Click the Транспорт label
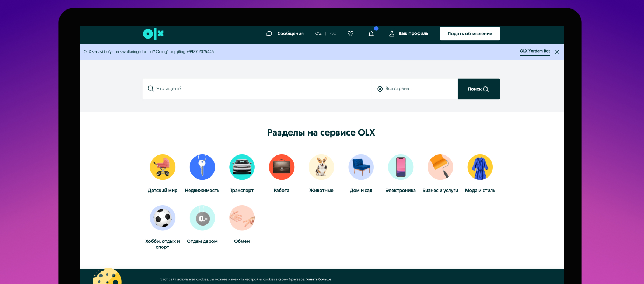 (x=242, y=191)
